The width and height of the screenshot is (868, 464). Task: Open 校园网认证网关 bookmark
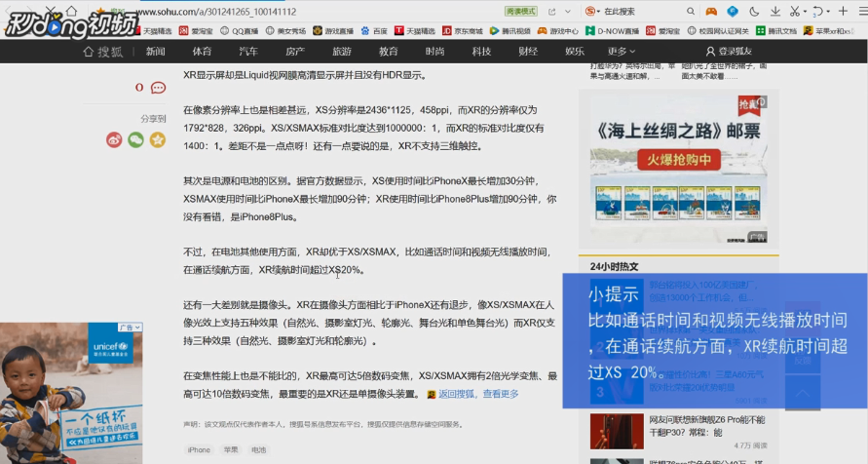coord(718,31)
